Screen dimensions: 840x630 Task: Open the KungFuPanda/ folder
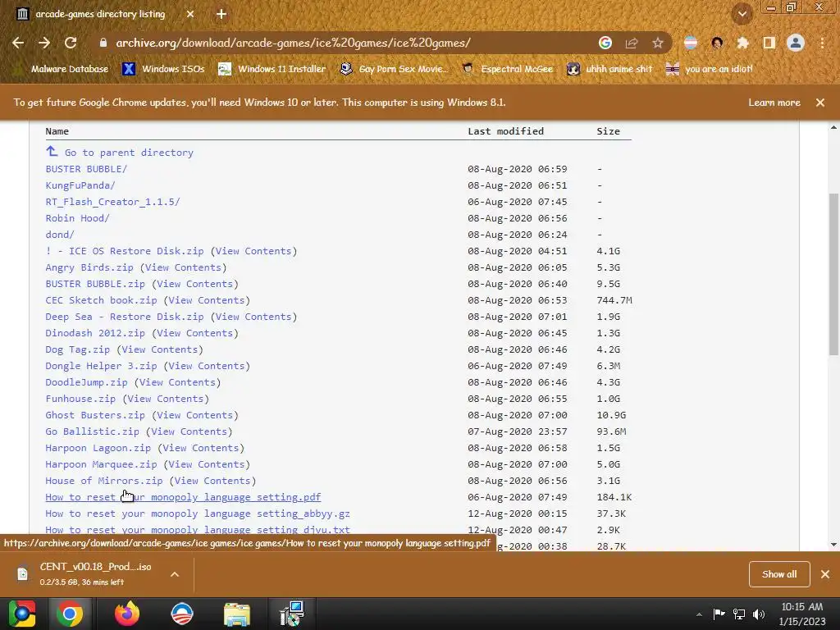(80, 185)
